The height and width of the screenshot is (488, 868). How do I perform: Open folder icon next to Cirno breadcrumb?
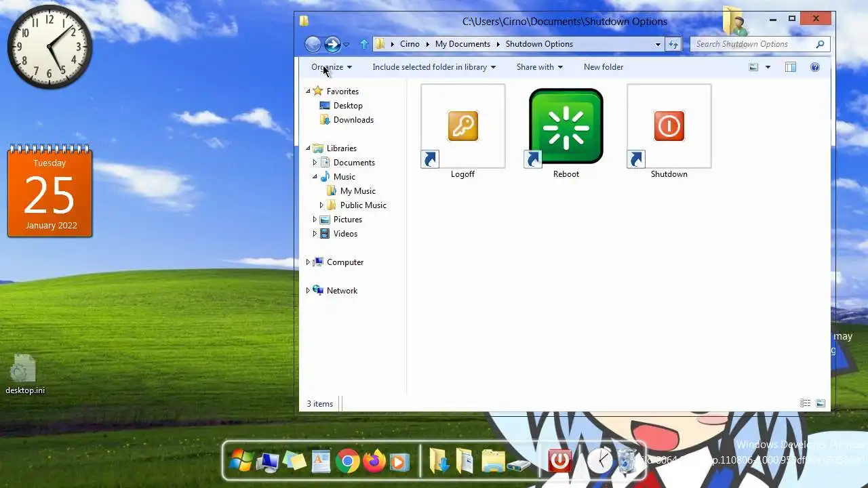click(x=380, y=44)
